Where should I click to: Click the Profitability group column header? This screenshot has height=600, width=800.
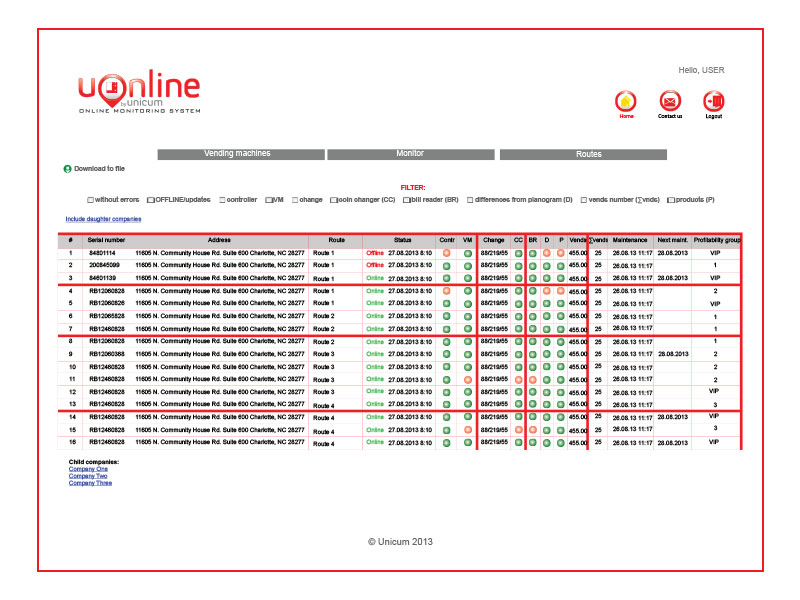pyautogui.click(x=716, y=240)
